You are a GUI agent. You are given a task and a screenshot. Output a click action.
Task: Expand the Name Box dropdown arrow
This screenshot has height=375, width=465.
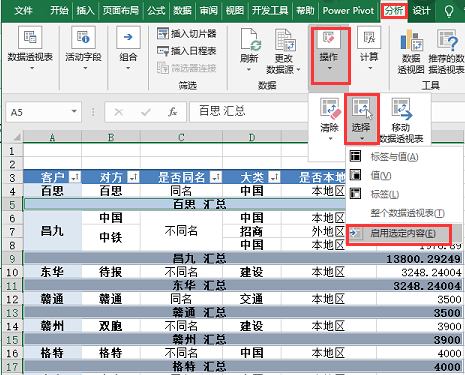pos(74,111)
